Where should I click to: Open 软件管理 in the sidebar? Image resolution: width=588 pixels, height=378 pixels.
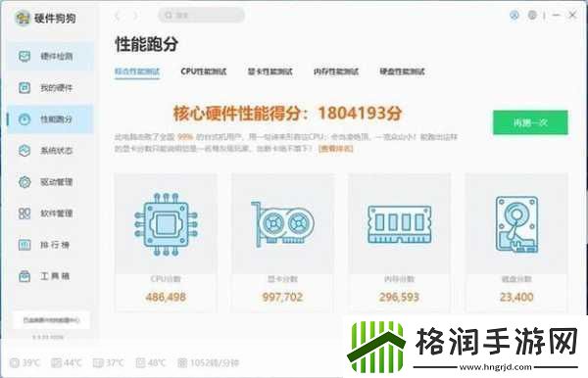pos(50,213)
